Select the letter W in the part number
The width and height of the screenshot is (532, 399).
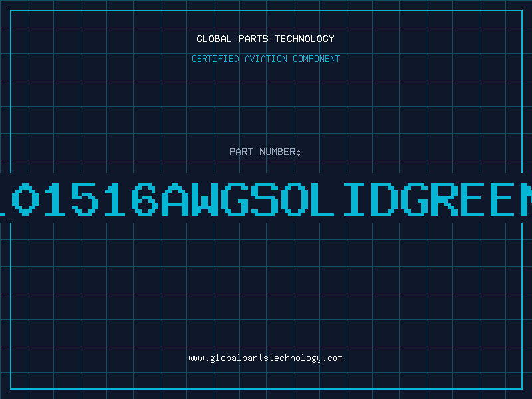(205, 199)
